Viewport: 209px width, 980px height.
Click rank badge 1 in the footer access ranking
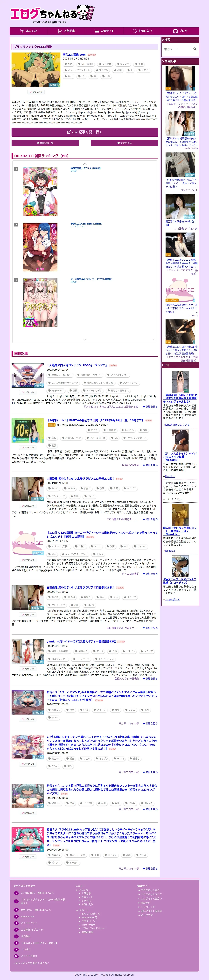point(16,893)
